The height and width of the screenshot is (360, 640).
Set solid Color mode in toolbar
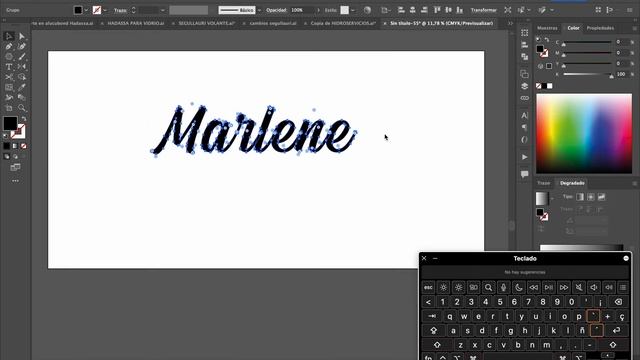coord(7,146)
